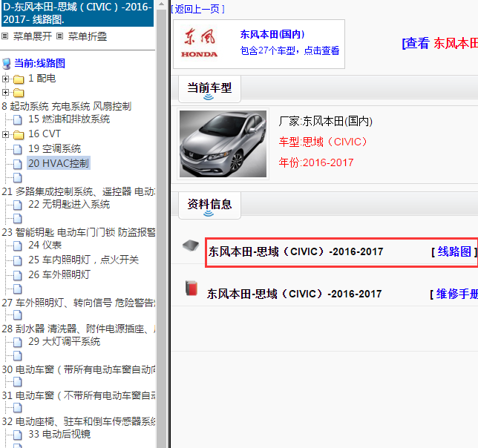Click document icon above '21 多路集成控制系统' row
The width and height of the screenshot is (478, 448).
[x=18, y=178]
